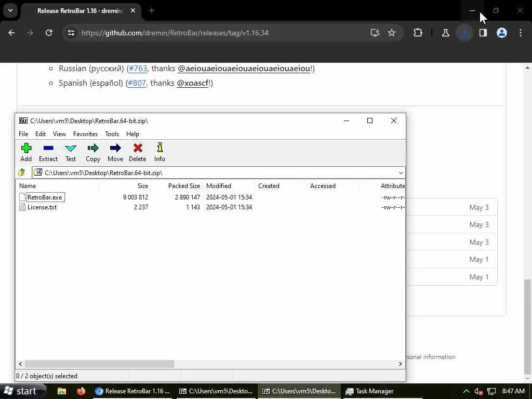Open the browser three-dot menu
Screen dimensions: 532x399
(521, 33)
